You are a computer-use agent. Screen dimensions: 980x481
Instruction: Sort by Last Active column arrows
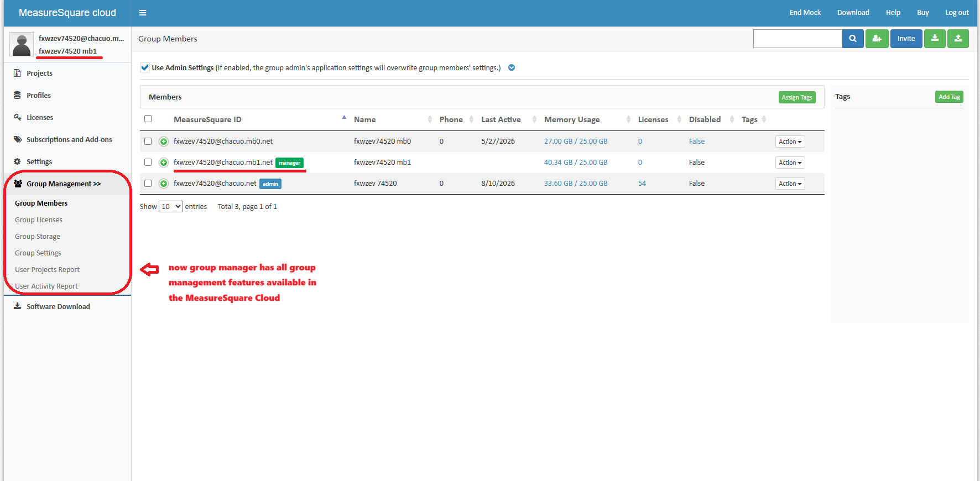pos(534,119)
